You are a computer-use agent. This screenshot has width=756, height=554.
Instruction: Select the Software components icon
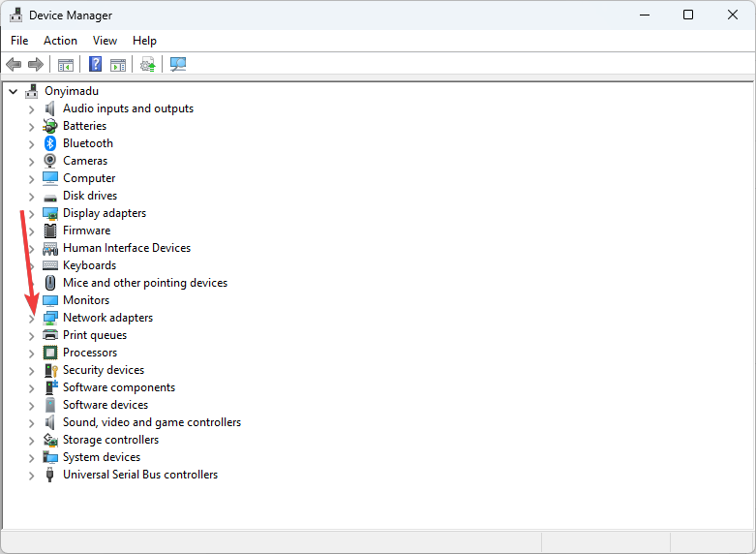tap(50, 387)
